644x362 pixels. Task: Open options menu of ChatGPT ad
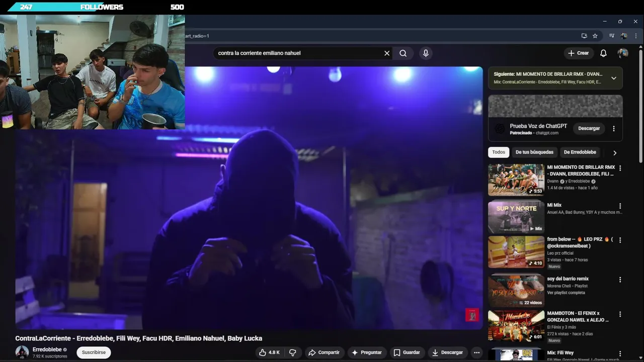(614, 129)
